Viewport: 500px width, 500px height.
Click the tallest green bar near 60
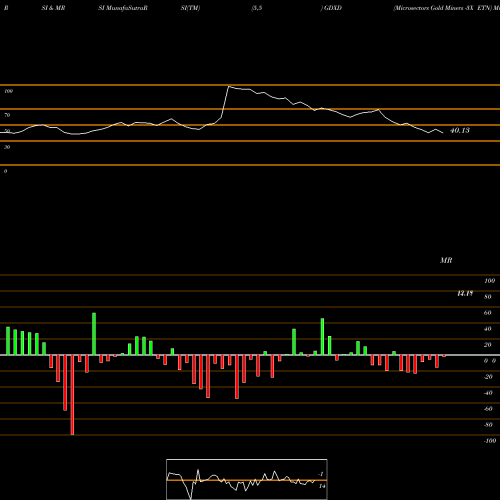pyautogui.click(x=94, y=334)
